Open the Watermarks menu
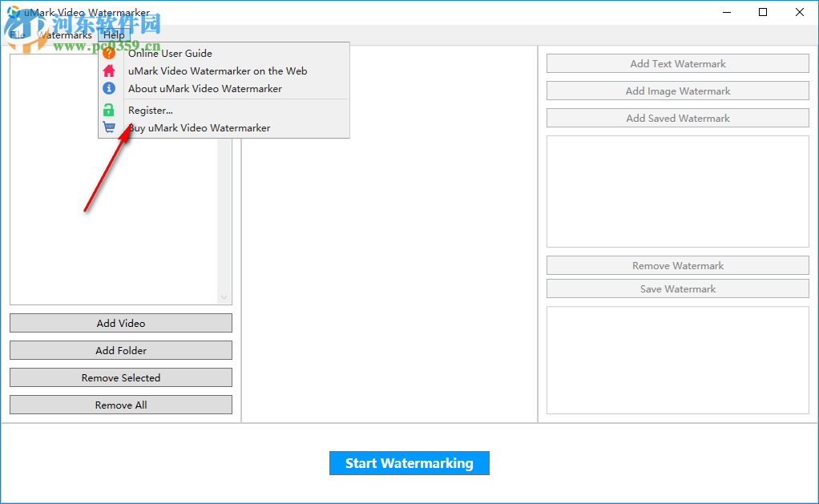The image size is (819, 504). coord(64,34)
